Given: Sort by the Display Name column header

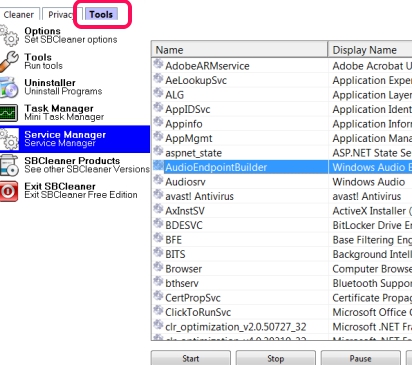Looking at the screenshot, I should [370, 50].
